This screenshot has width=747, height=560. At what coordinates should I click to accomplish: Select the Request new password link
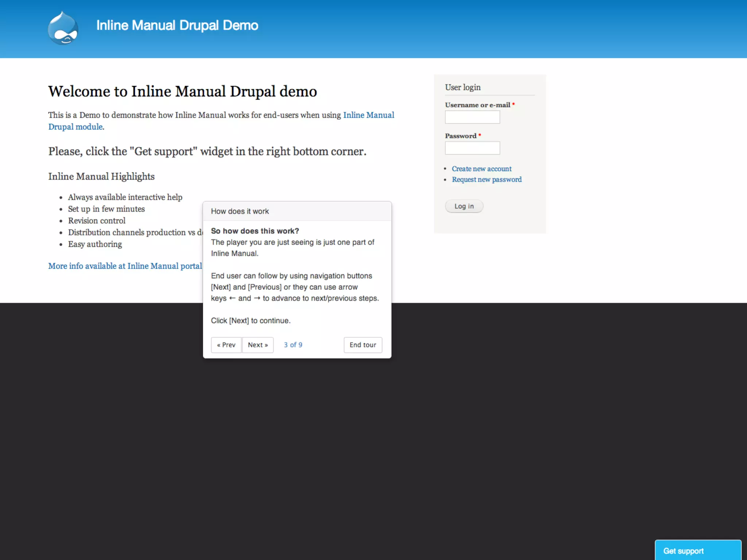pos(487,179)
